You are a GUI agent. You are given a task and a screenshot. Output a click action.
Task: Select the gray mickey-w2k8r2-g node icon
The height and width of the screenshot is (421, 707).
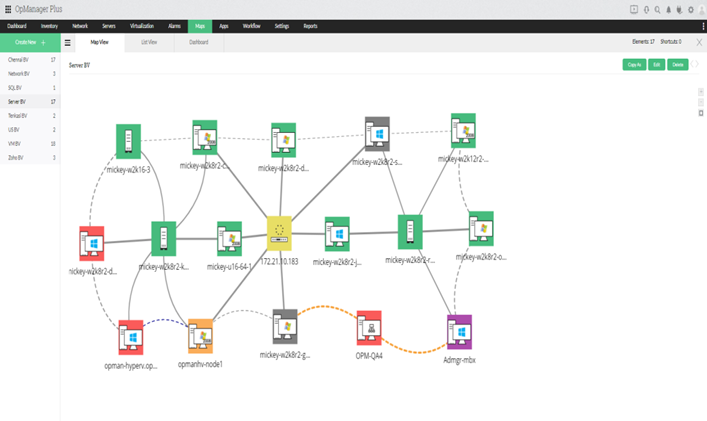(285, 326)
